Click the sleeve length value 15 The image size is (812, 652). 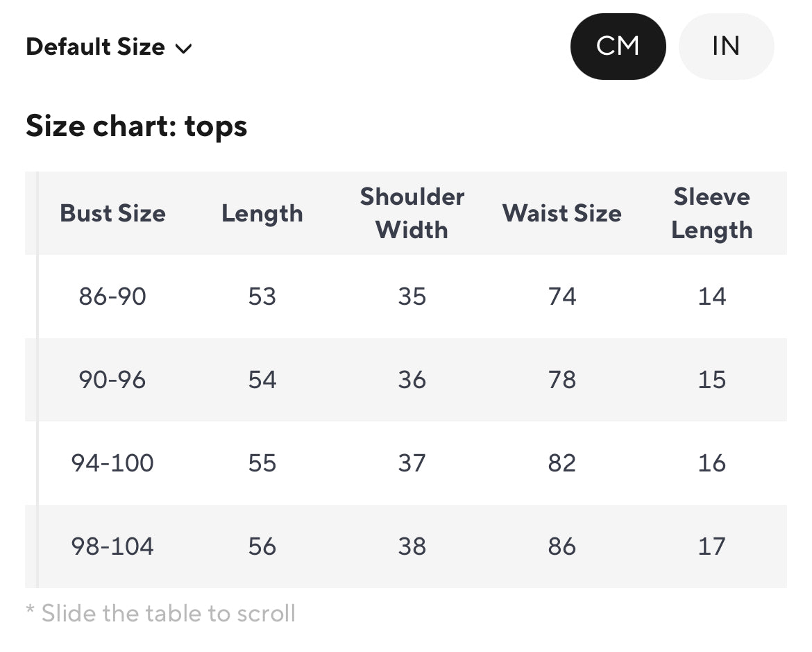click(x=711, y=380)
